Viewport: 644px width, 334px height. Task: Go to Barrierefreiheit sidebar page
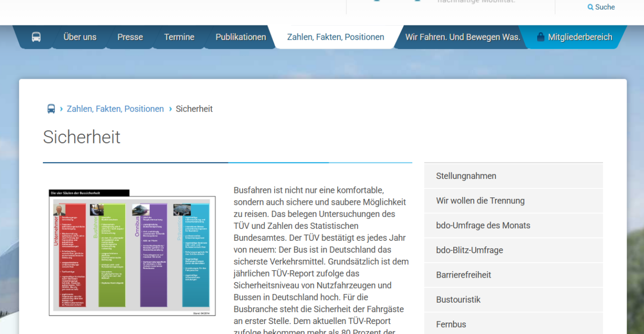tap(463, 275)
